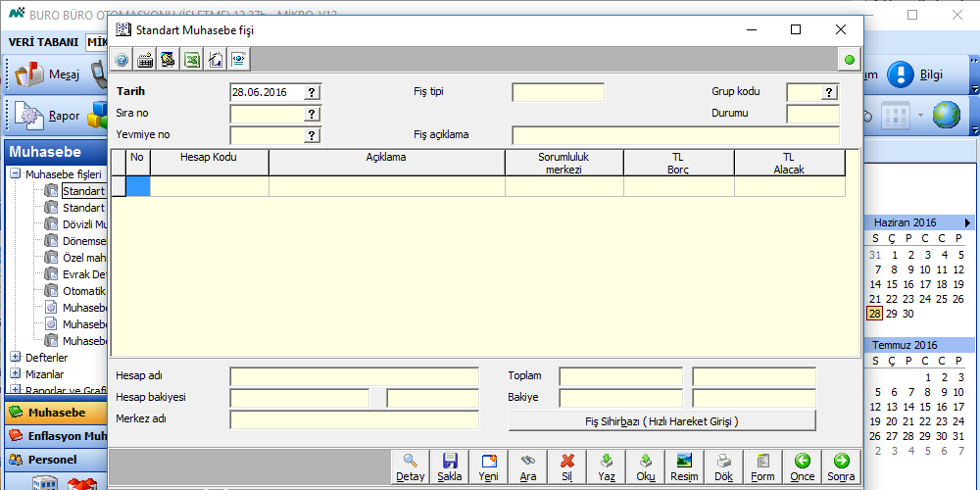This screenshot has width=980, height=490.
Task: Click the TL Borç cell in first row
Action: [x=679, y=186]
